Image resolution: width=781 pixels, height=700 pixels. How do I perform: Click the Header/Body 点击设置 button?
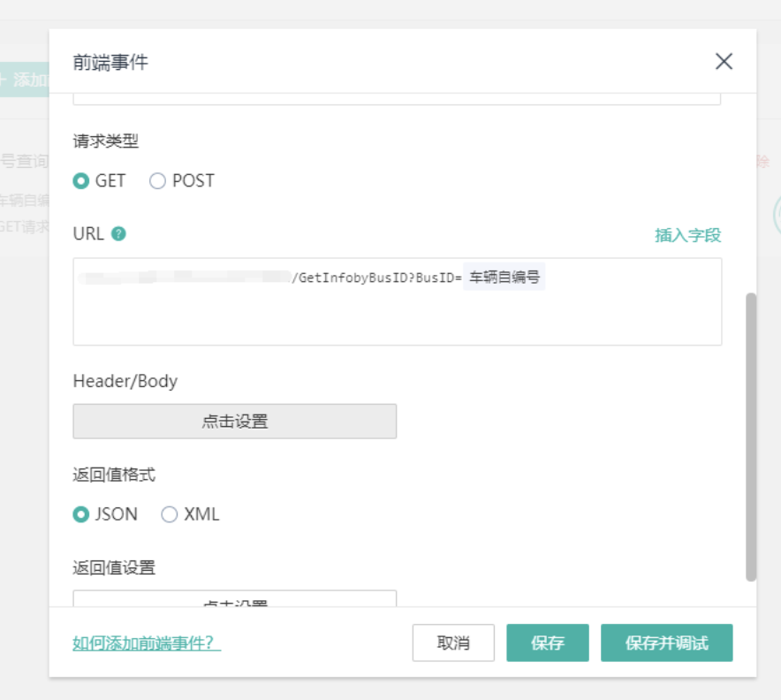[234, 421]
